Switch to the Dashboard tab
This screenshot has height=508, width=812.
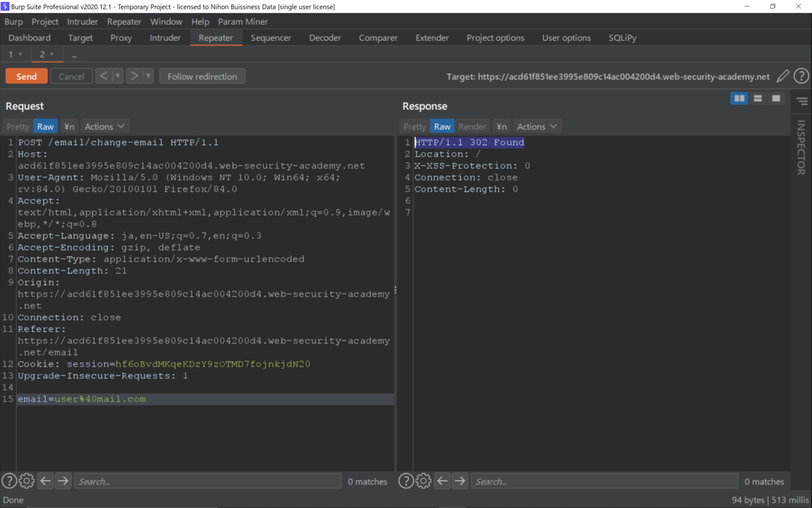point(30,38)
